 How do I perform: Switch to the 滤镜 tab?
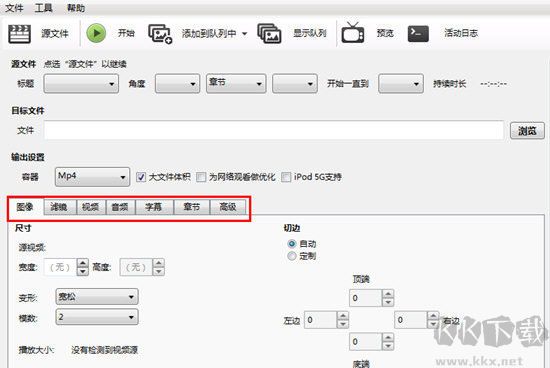point(60,207)
